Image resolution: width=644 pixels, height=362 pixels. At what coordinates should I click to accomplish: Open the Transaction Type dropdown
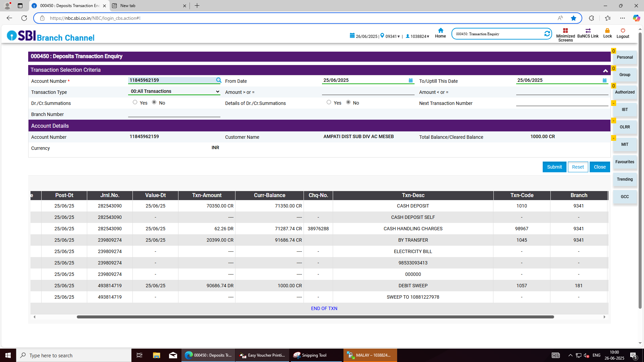[174, 92]
